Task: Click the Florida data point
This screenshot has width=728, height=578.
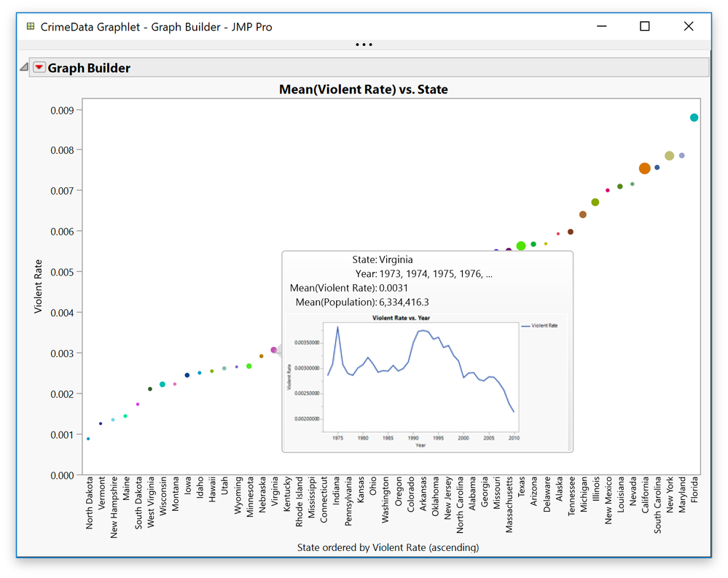Action: (x=694, y=117)
